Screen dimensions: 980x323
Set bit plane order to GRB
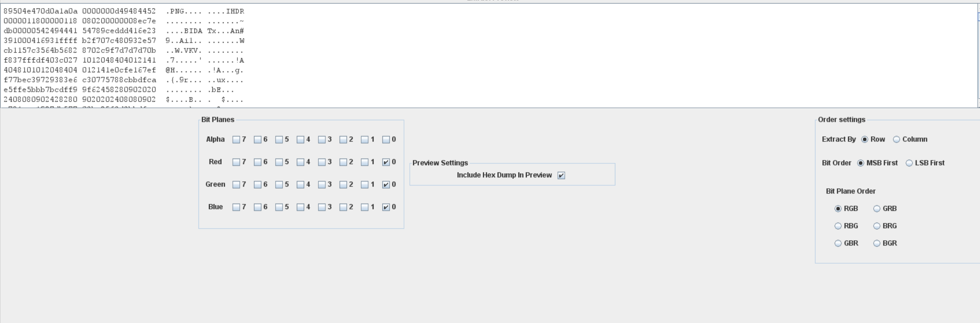coord(885,209)
